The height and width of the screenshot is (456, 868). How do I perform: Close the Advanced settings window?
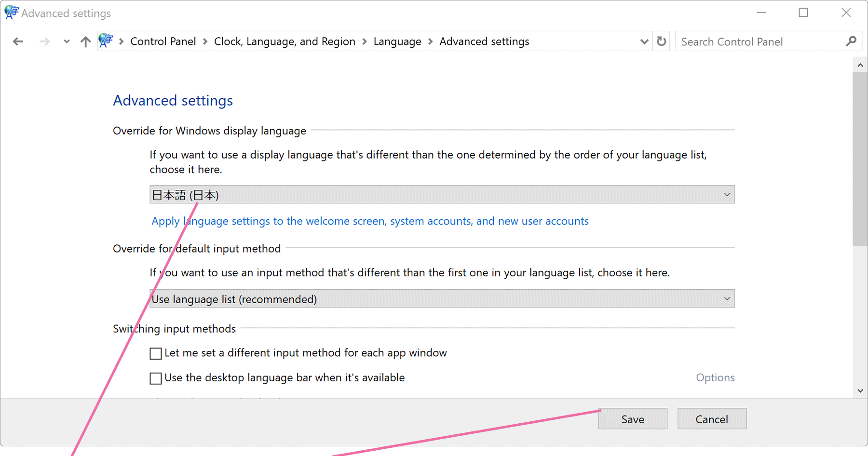[x=846, y=13]
